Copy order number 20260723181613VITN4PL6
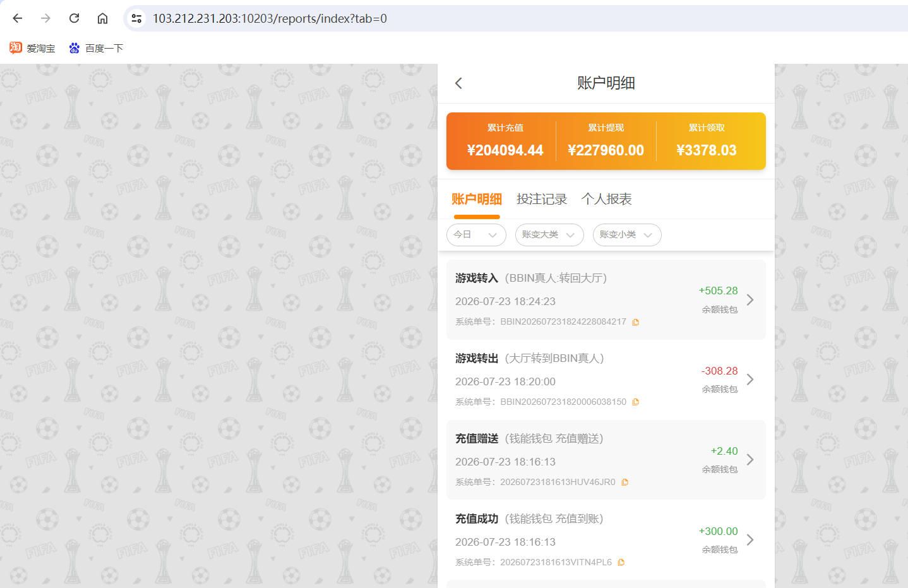 (x=621, y=562)
